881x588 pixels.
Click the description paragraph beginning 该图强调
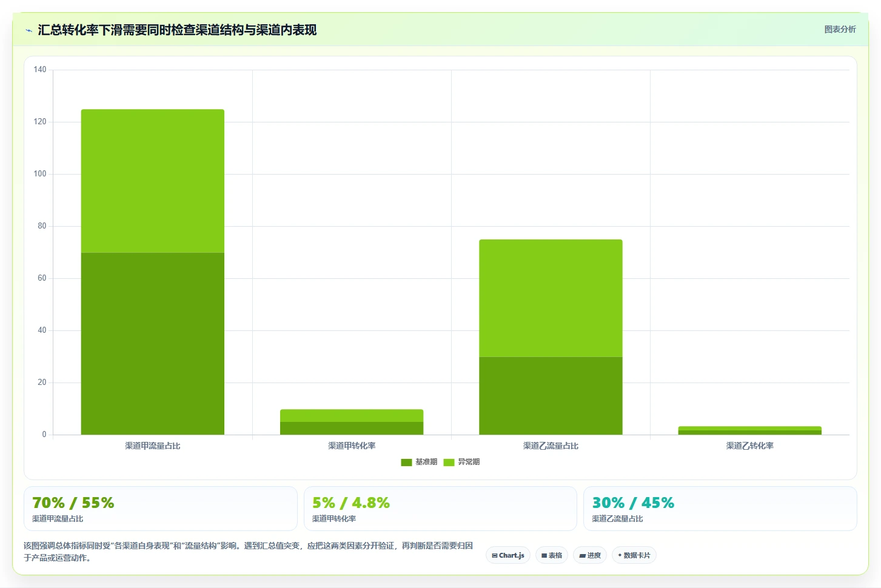tap(248, 552)
